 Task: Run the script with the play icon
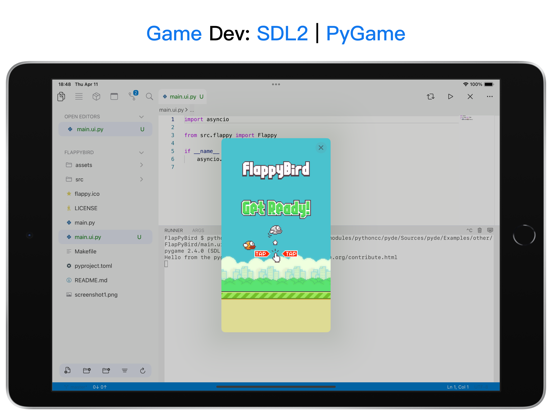[x=450, y=96]
